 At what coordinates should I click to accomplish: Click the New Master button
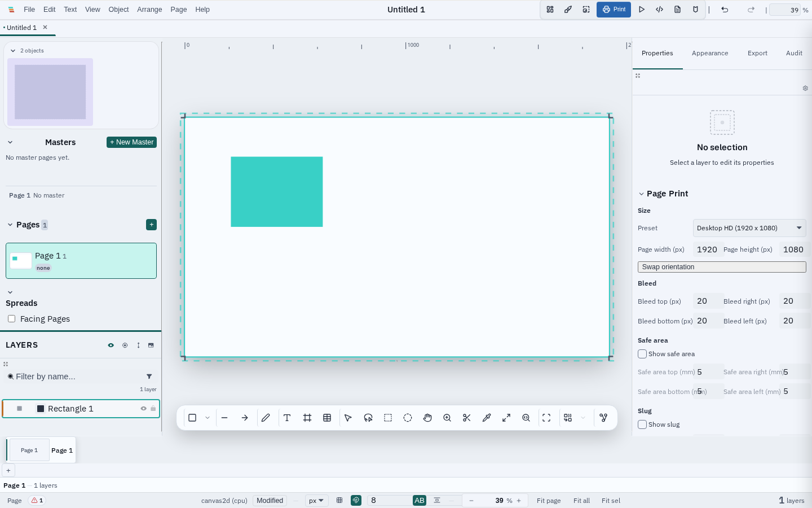pos(131,142)
